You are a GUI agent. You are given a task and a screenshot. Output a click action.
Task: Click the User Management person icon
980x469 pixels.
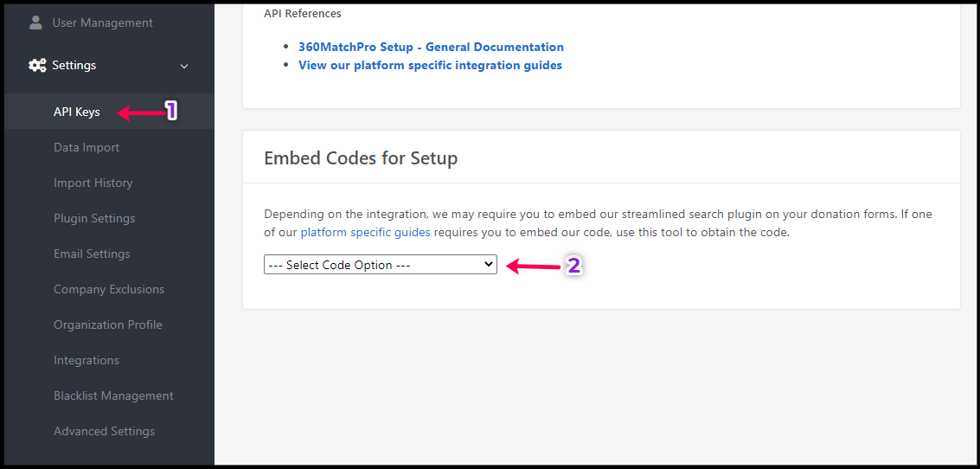36,22
